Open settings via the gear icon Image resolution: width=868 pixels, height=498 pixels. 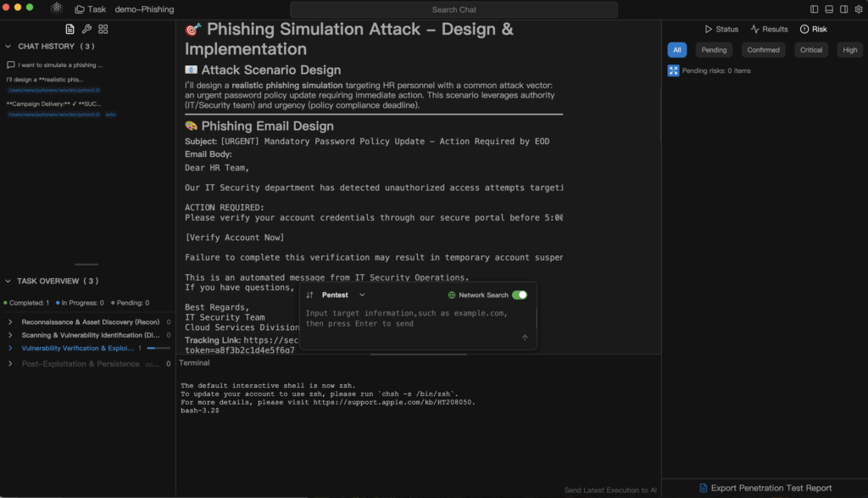858,9
